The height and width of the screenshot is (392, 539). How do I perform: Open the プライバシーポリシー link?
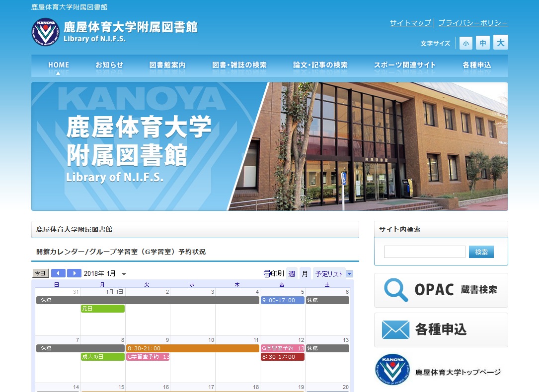click(473, 23)
